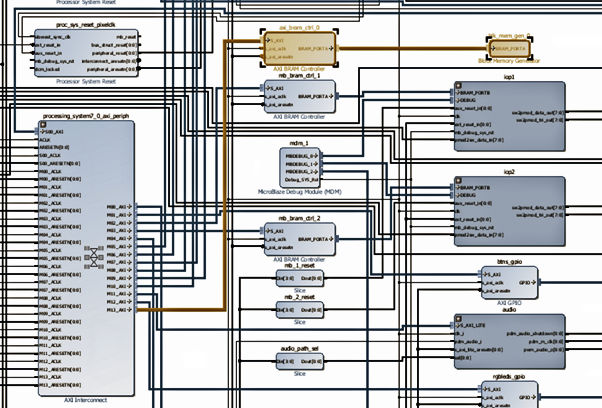Click ACLK pin on AXI Interconnect

pyautogui.click(x=45, y=140)
